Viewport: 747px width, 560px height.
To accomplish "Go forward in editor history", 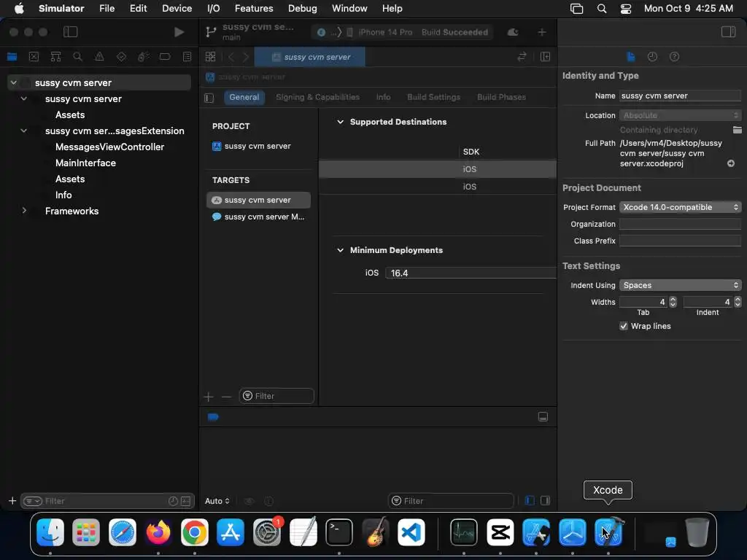I will [x=246, y=57].
